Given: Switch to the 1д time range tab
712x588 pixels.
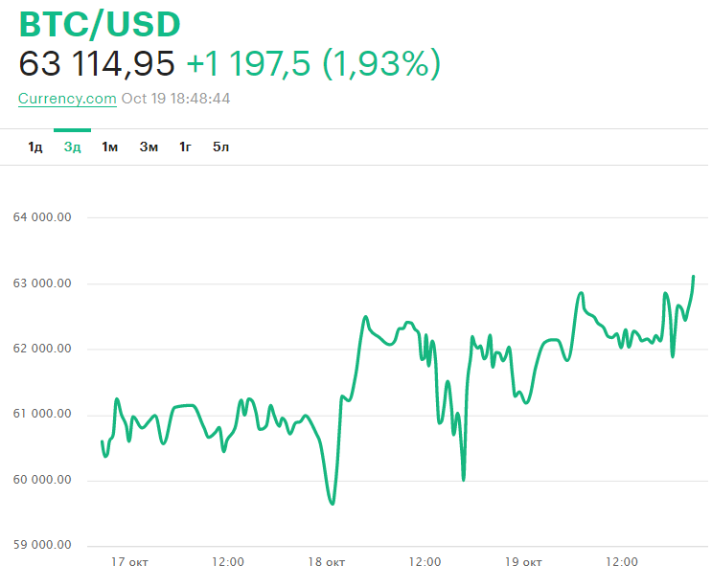Looking at the screenshot, I should point(35,147).
